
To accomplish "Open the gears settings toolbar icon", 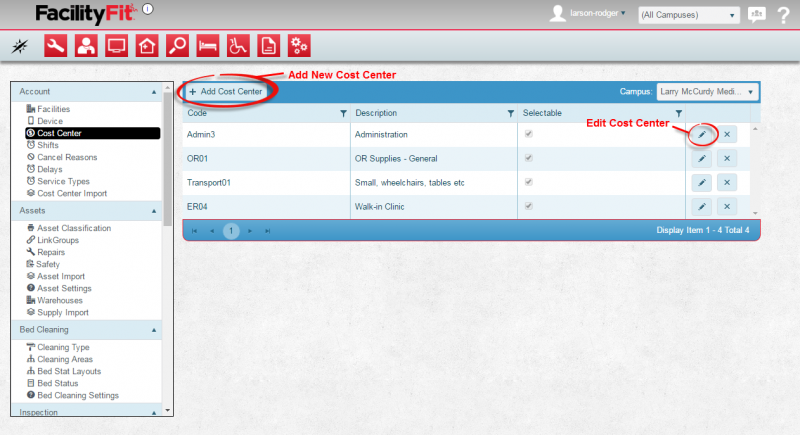I will (x=299, y=46).
